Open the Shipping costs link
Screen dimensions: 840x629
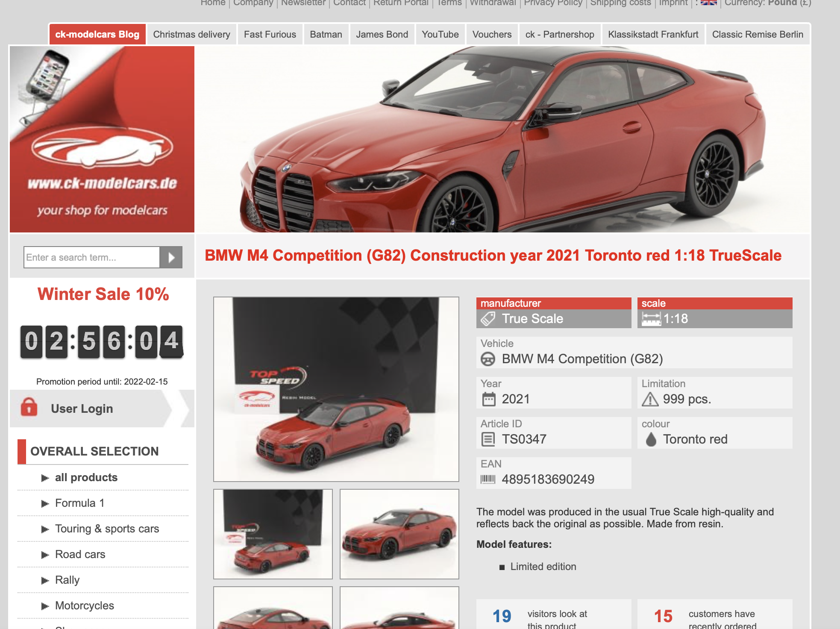click(x=620, y=3)
